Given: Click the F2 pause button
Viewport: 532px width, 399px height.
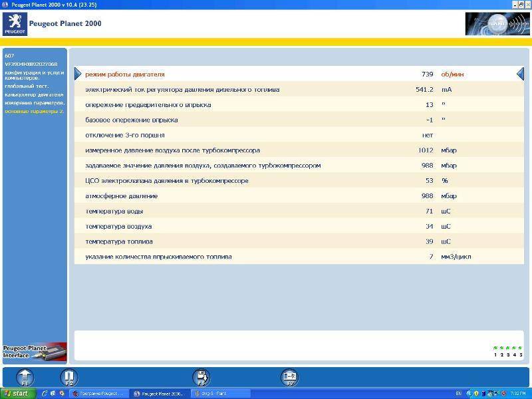Looking at the screenshot, I should point(68,376).
